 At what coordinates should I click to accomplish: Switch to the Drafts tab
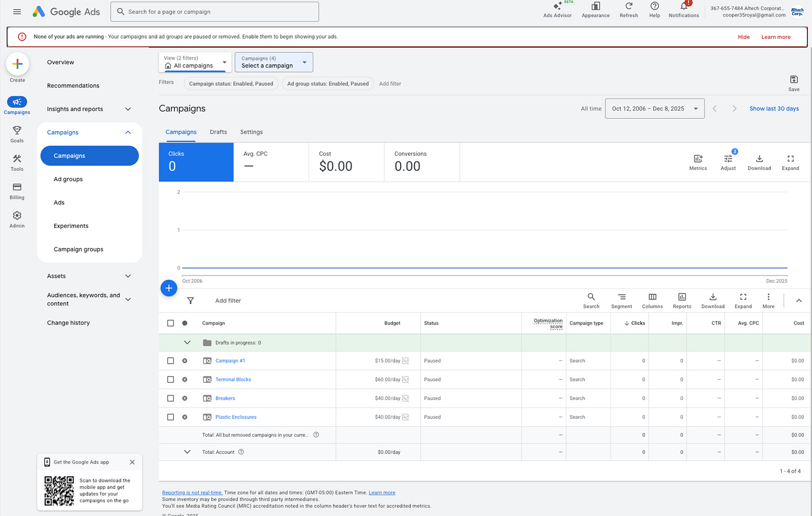(218, 132)
